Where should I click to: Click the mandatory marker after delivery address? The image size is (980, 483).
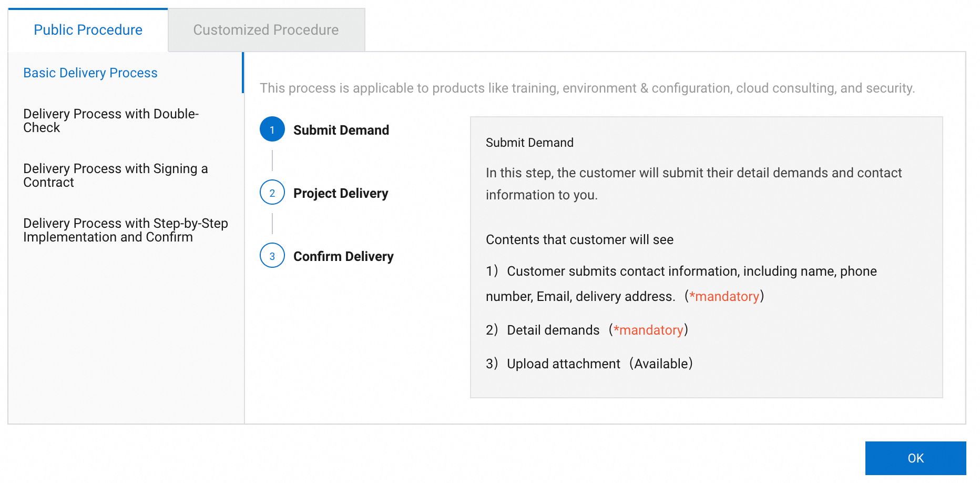point(724,296)
